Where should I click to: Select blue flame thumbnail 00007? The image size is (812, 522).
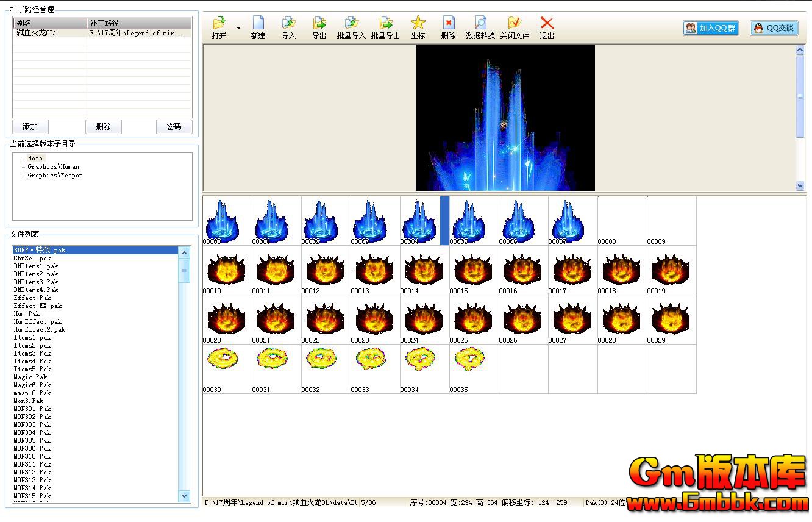pyautogui.click(x=573, y=221)
